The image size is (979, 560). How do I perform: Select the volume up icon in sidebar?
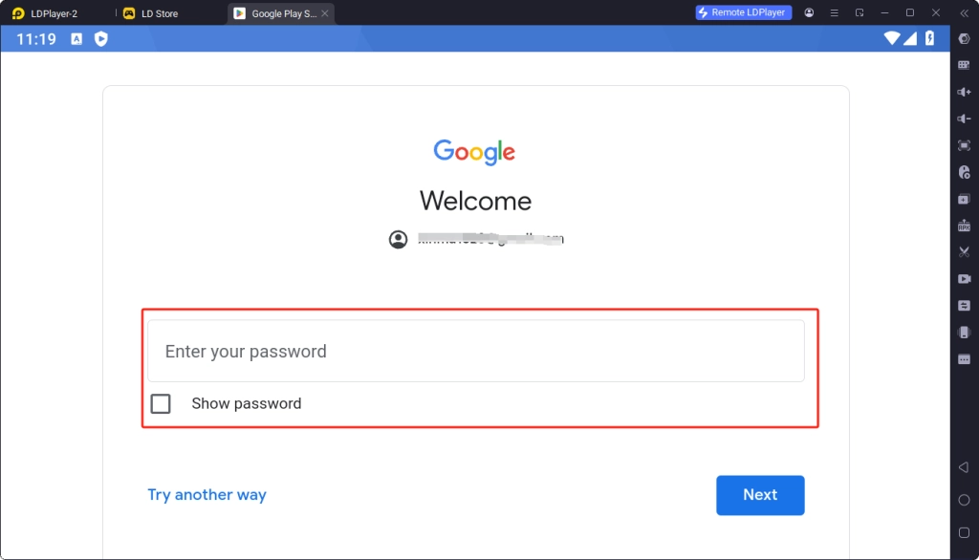tap(964, 92)
